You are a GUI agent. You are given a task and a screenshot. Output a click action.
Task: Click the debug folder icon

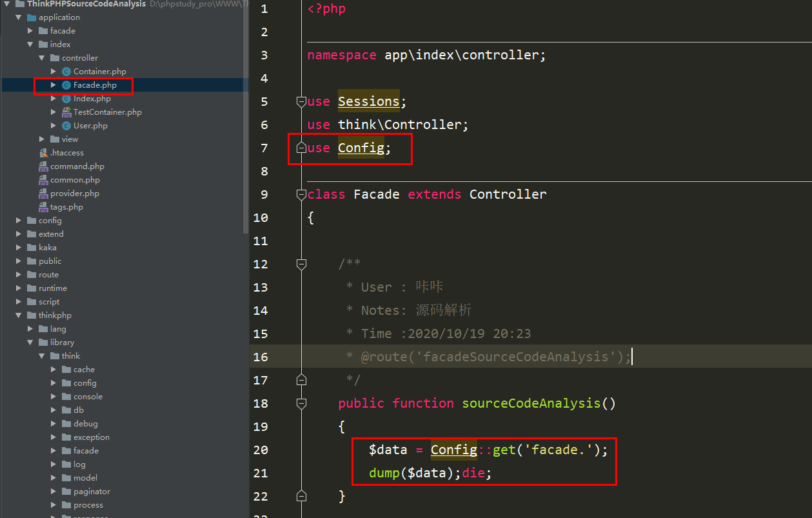tap(66, 424)
